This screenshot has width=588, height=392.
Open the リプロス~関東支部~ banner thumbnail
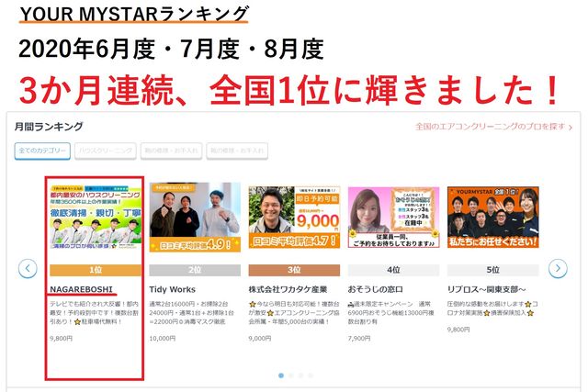[492, 218]
